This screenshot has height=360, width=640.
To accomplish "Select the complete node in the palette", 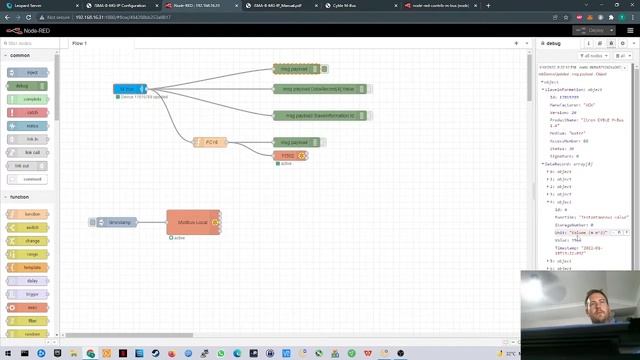I will (27, 99).
